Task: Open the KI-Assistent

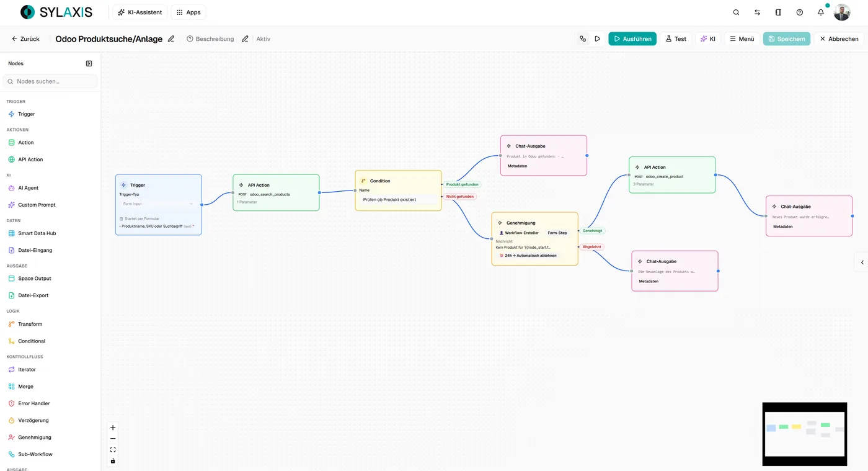Action: 139,12
